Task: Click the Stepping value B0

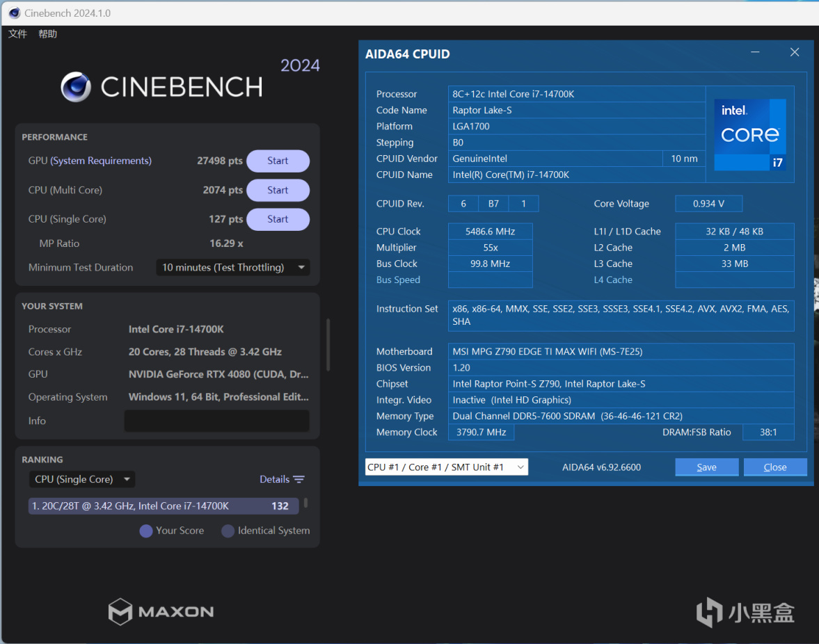Action: click(x=577, y=143)
